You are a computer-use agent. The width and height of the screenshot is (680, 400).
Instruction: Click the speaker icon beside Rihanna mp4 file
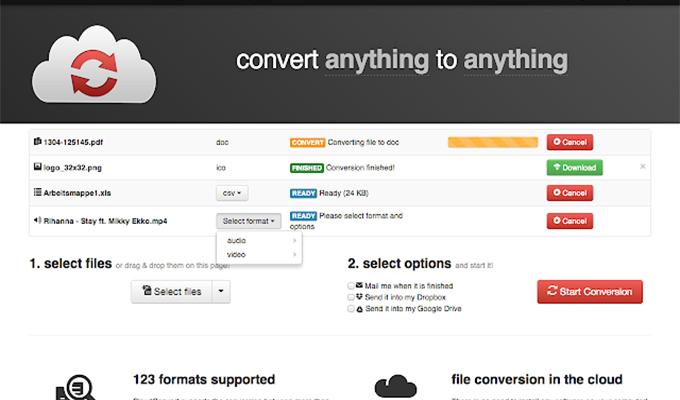tap(38, 220)
